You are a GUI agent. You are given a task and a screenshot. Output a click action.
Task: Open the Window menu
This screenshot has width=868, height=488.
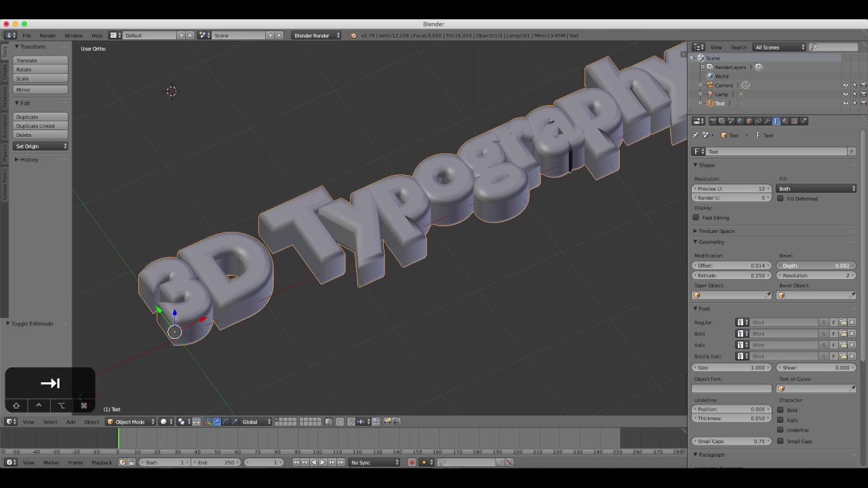tap(73, 35)
